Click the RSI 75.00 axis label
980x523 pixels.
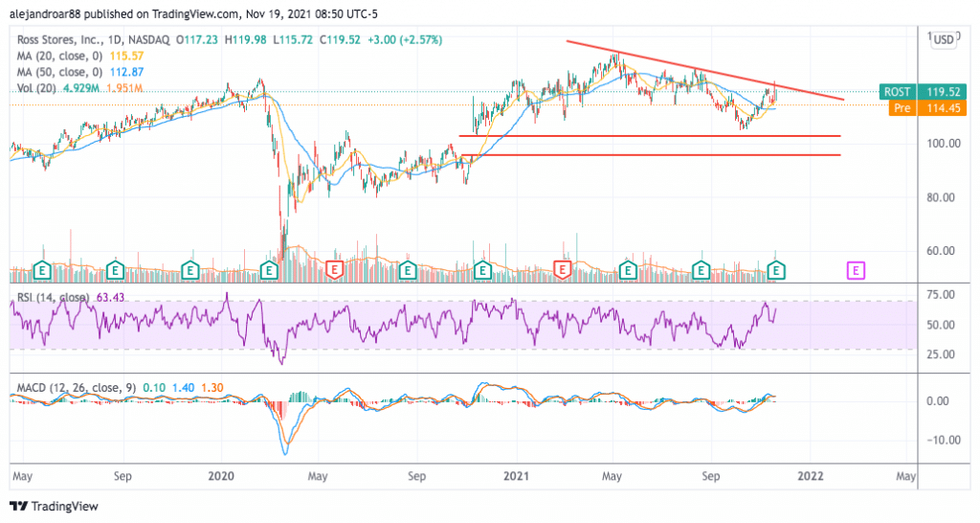(943, 295)
